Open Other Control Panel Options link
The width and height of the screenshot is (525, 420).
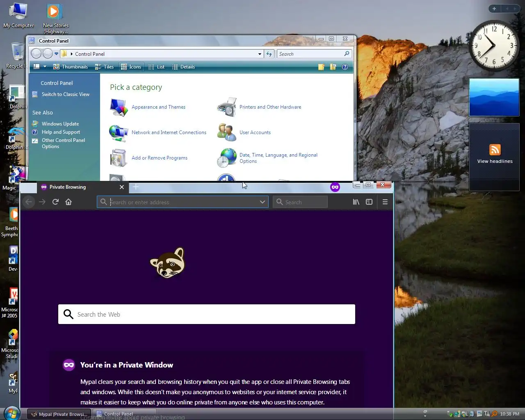coord(63,143)
